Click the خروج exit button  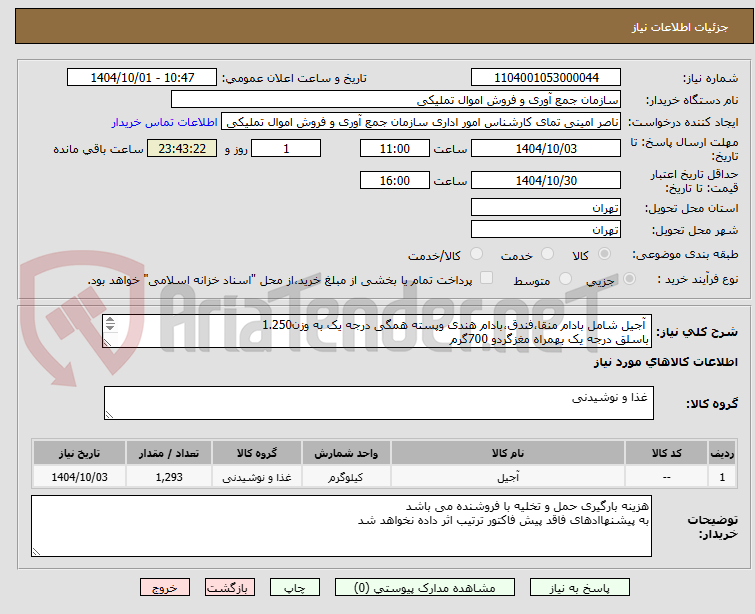[165, 588]
